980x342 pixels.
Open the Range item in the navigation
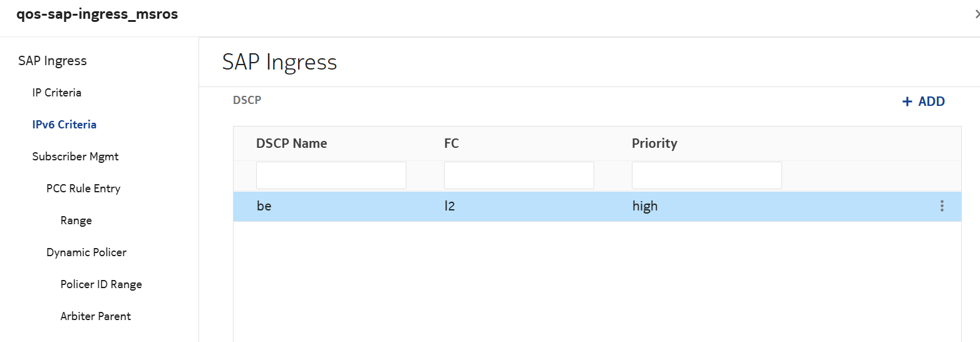click(x=76, y=220)
